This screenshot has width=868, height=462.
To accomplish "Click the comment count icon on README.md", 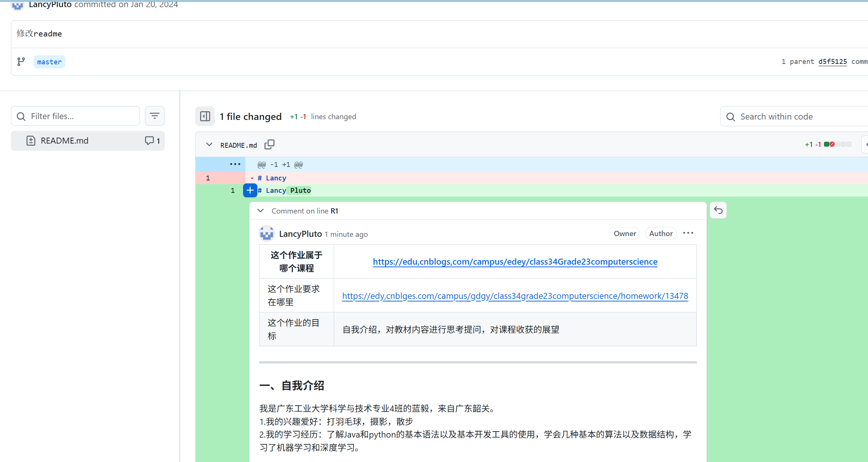I will tap(149, 141).
